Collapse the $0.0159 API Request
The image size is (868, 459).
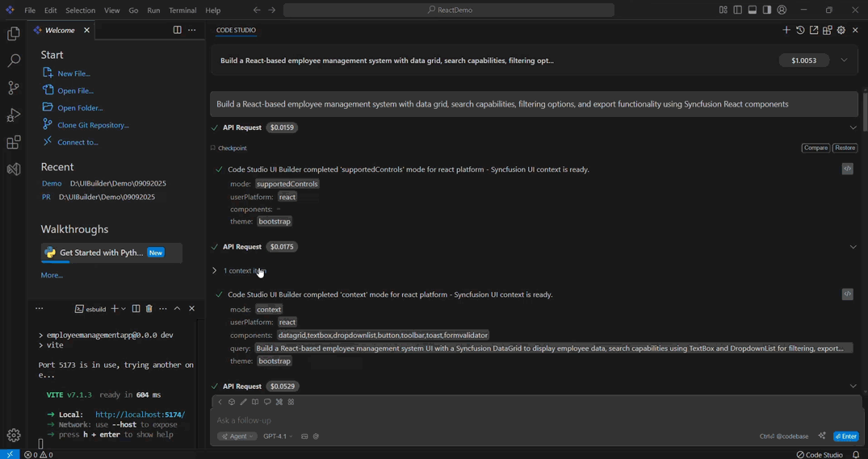[853, 127]
